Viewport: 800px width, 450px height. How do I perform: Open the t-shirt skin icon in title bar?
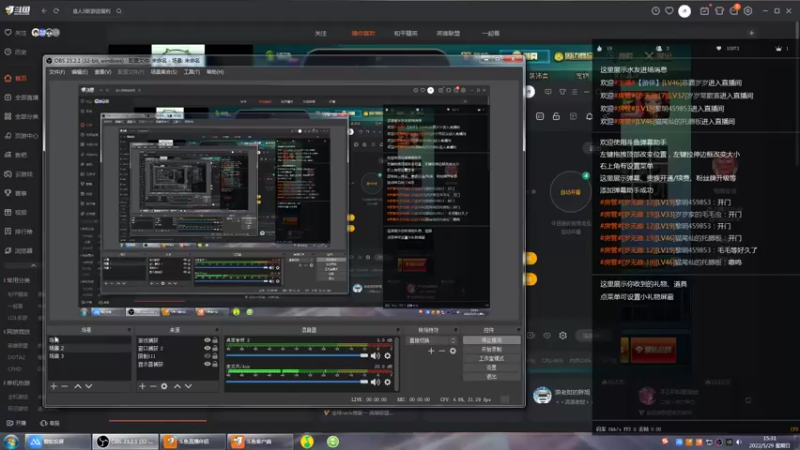point(719,11)
